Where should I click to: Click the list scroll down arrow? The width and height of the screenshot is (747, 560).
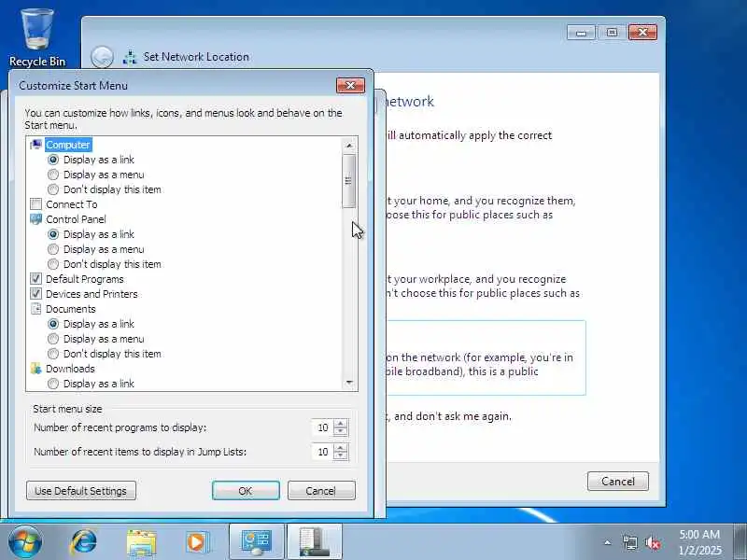coord(349,383)
